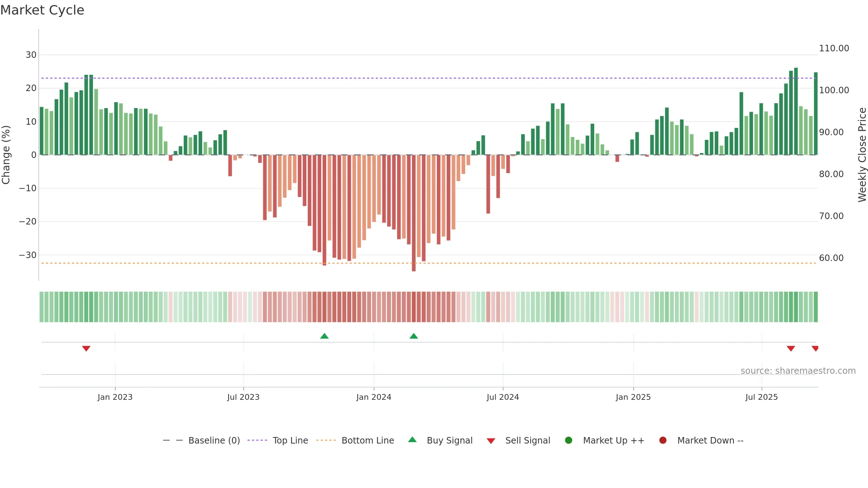Click the Weekly Close Price axis title
This screenshot has width=868, height=488.
coord(862,155)
